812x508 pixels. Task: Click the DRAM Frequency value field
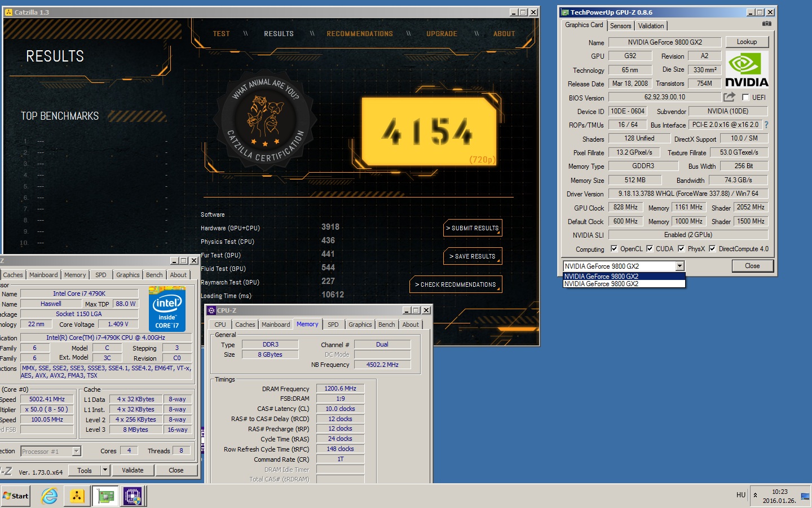[x=340, y=388]
